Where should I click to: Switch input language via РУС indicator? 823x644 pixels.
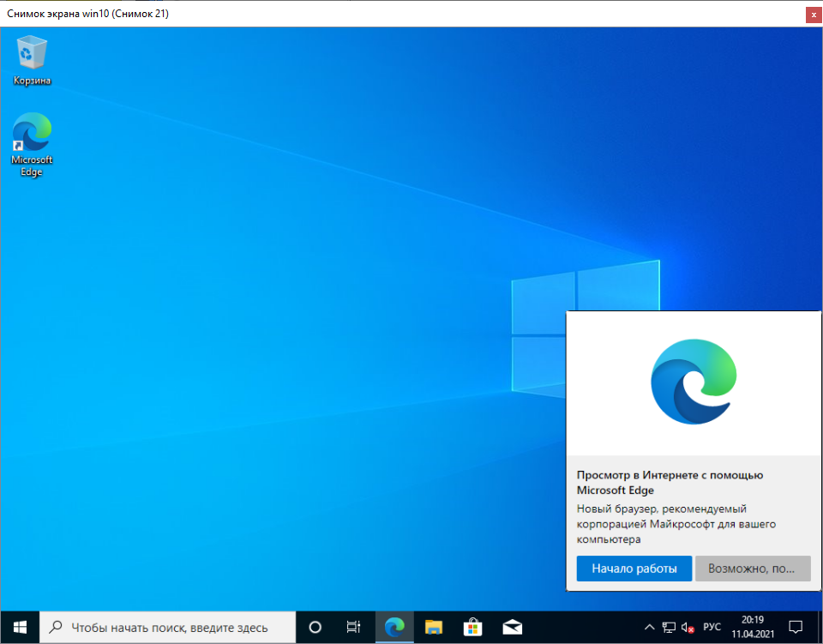(712, 627)
